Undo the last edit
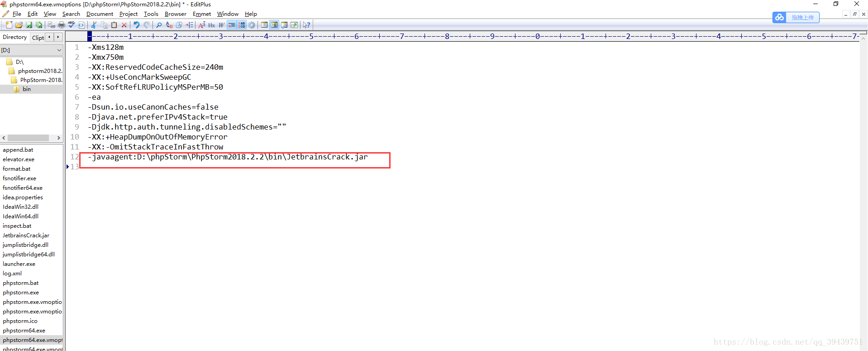The height and width of the screenshot is (351, 868). pyautogui.click(x=136, y=25)
